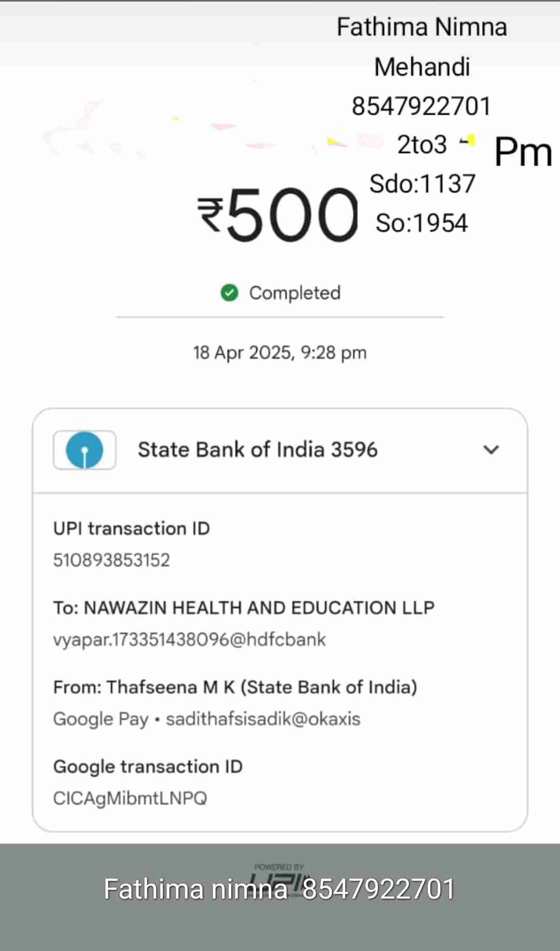Click the Fathima Nimna name annotation at top

[422, 27]
